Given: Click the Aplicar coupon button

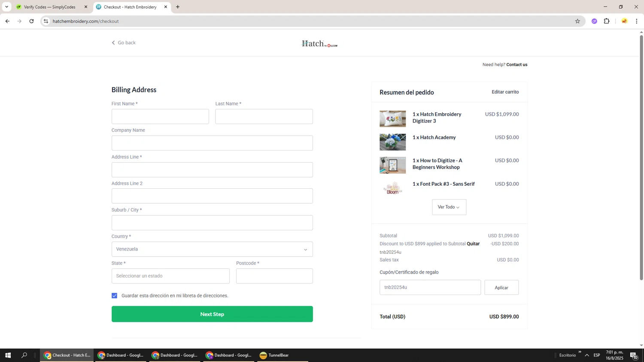Looking at the screenshot, I should point(501,287).
